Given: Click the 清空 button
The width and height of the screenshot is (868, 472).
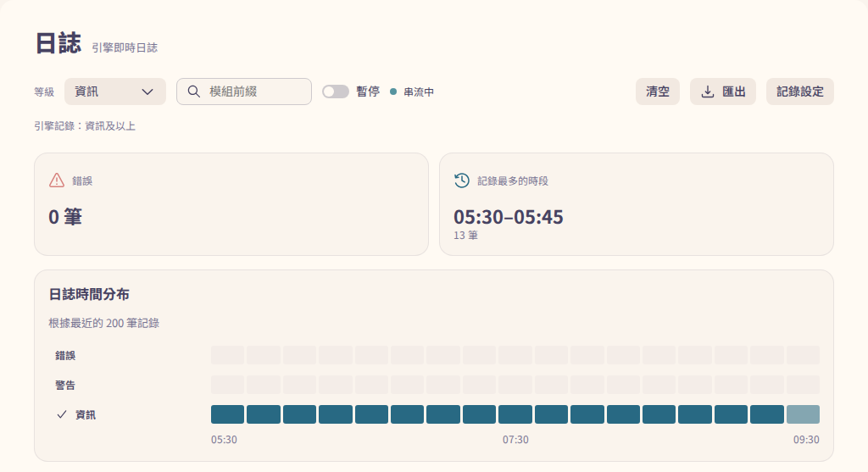Looking at the screenshot, I should coord(658,92).
